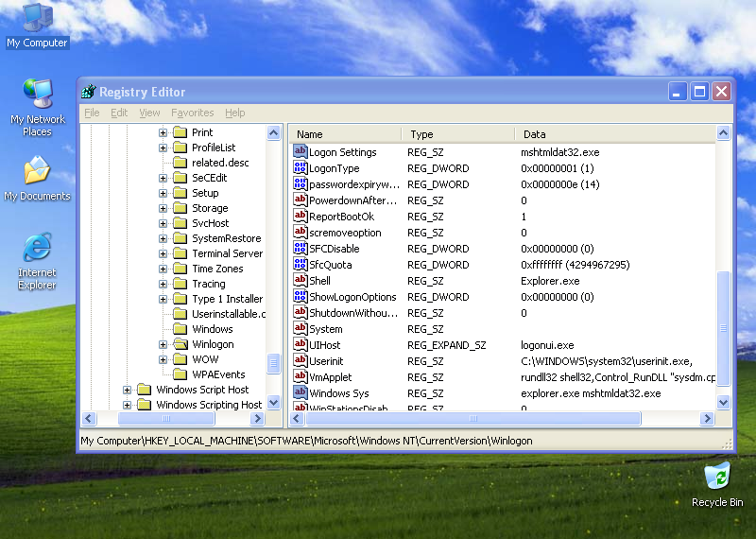The image size is (756, 539).
Task: Click the values pane horizontal scroll right arrow
Action: 708,418
